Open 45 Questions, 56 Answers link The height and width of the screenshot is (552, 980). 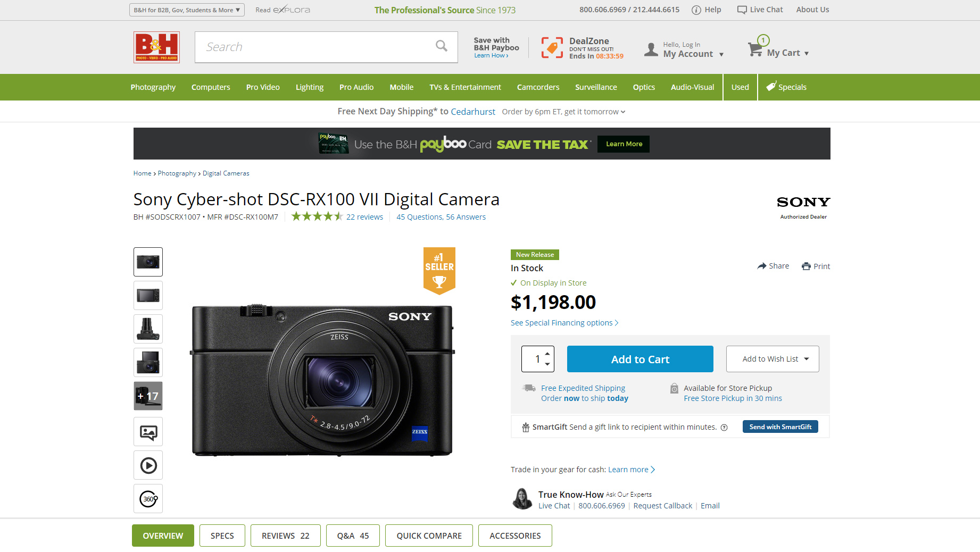(x=441, y=217)
